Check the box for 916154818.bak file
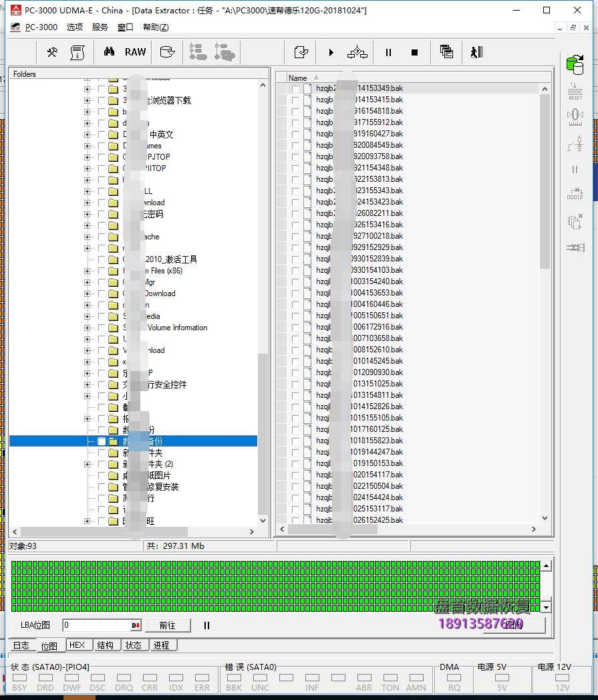The image size is (598, 700). 295,111
